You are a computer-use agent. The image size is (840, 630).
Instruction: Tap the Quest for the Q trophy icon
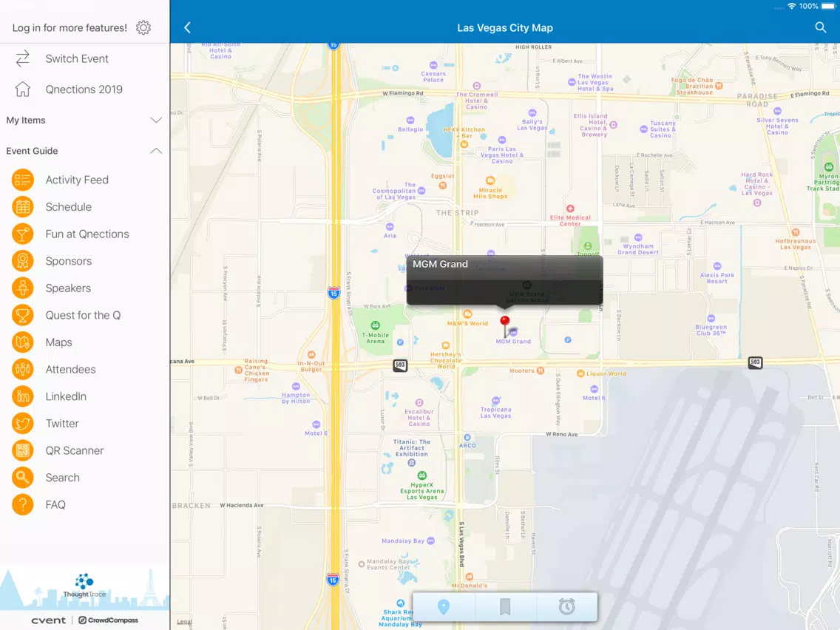[x=22, y=315]
